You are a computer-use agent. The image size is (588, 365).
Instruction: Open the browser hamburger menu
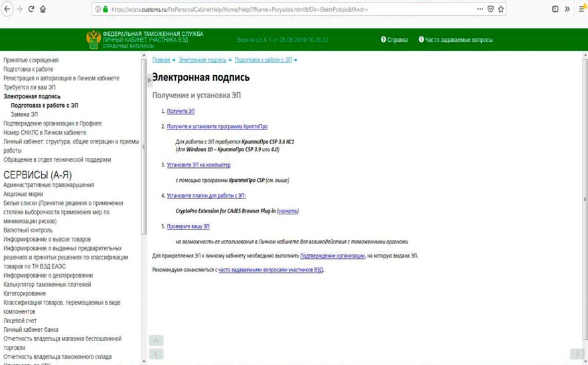[582, 9]
